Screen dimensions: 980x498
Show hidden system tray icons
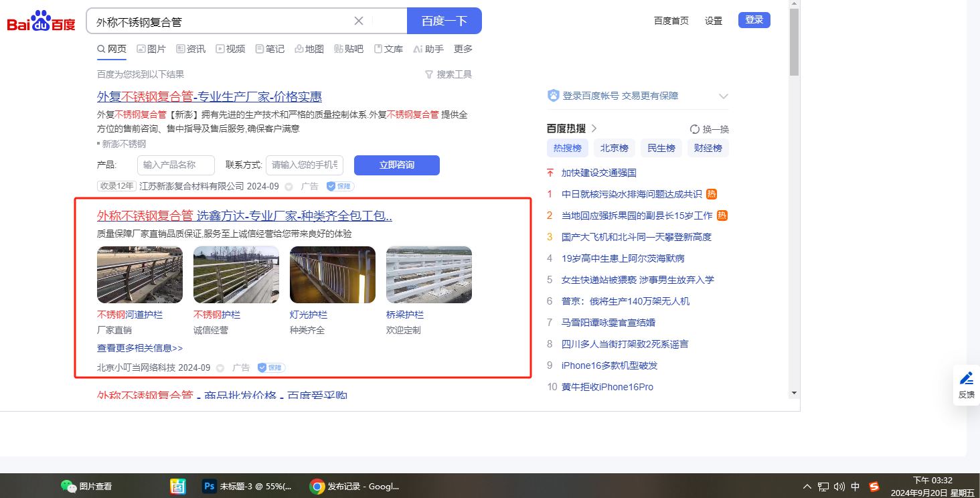[x=807, y=487]
